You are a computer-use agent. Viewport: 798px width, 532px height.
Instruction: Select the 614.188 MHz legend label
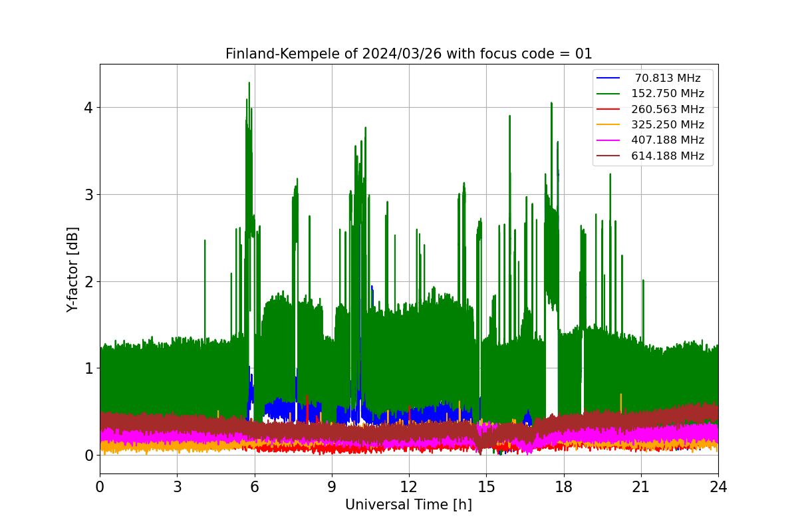pyautogui.click(x=668, y=156)
